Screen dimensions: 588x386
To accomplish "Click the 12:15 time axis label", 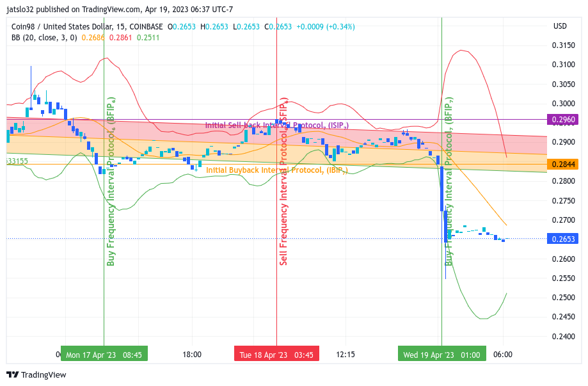I will click(x=346, y=355).
